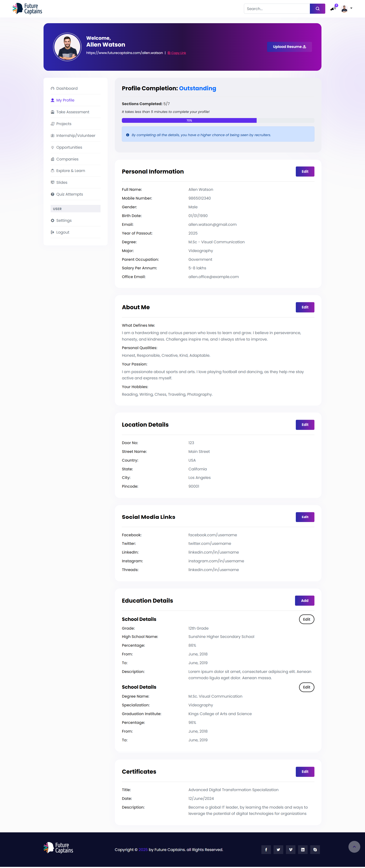Open Dashboard in the sidebar
Screen dimensions: 365x868
tap(67, 89)
